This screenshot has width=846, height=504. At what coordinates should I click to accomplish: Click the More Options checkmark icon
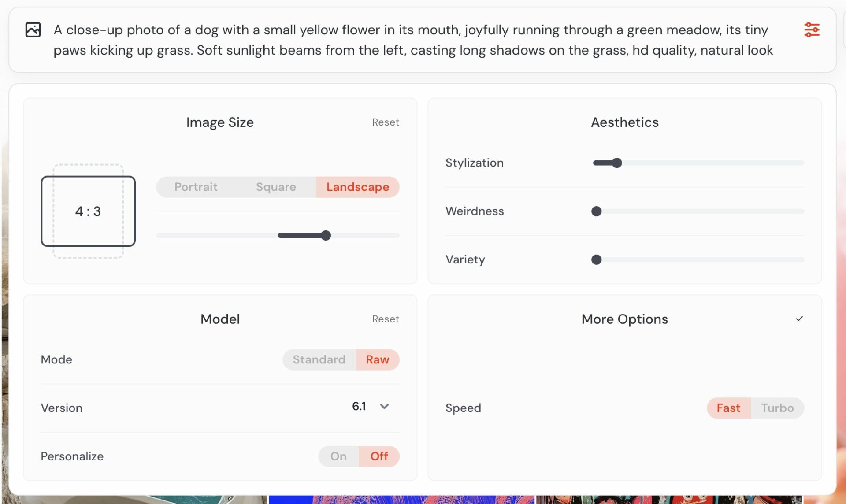(x=799, y=319)
